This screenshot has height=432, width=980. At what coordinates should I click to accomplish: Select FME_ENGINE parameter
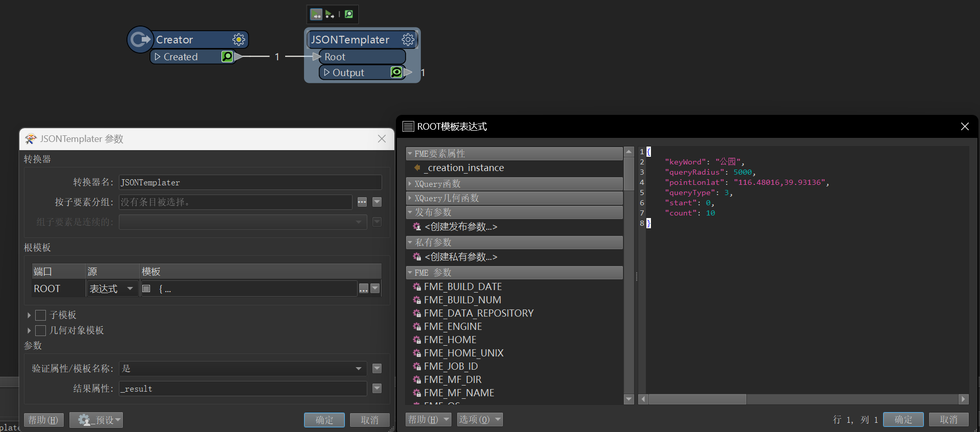(x=453, y=326)
